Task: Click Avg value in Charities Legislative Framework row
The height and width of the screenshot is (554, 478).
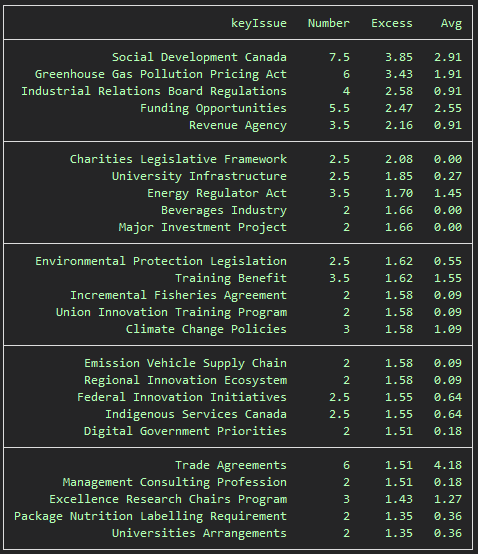Action: coord(448,159)
